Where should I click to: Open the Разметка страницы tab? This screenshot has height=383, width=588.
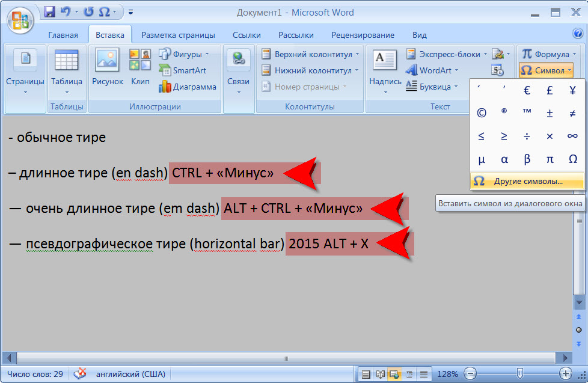coord(178,35)
